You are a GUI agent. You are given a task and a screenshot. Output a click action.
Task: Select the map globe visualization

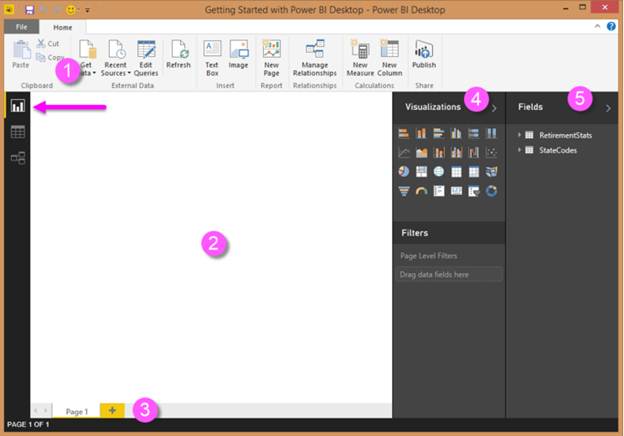tap(439, 171)
